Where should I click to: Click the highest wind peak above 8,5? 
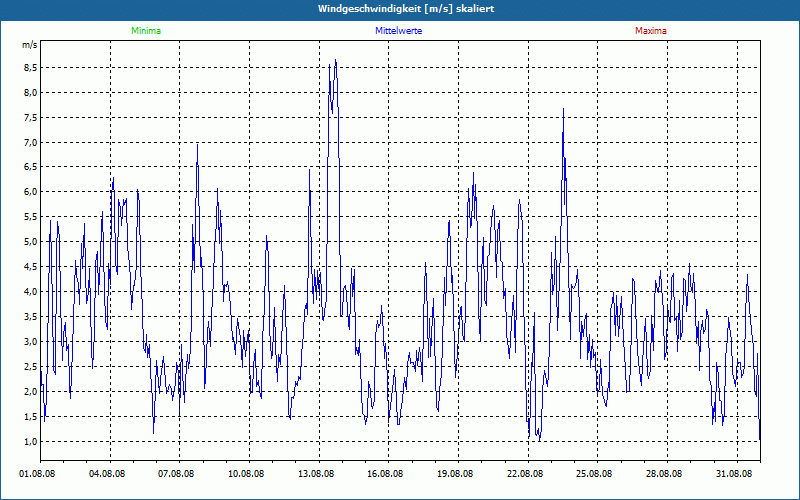(335, 60)
